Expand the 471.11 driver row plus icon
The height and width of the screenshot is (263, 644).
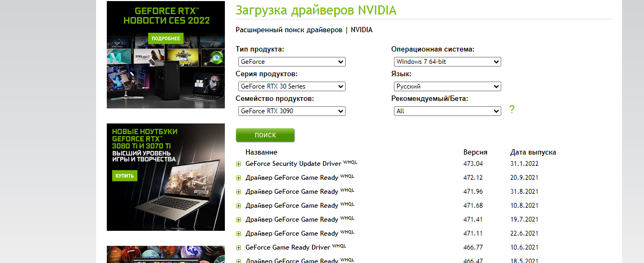(x=239, y=233)
